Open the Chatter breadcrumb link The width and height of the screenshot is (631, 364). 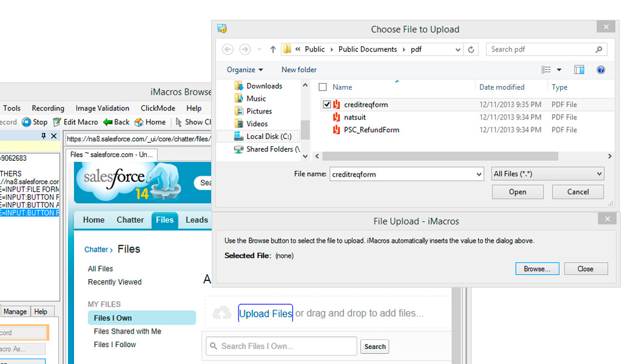(x=96, y=249)
